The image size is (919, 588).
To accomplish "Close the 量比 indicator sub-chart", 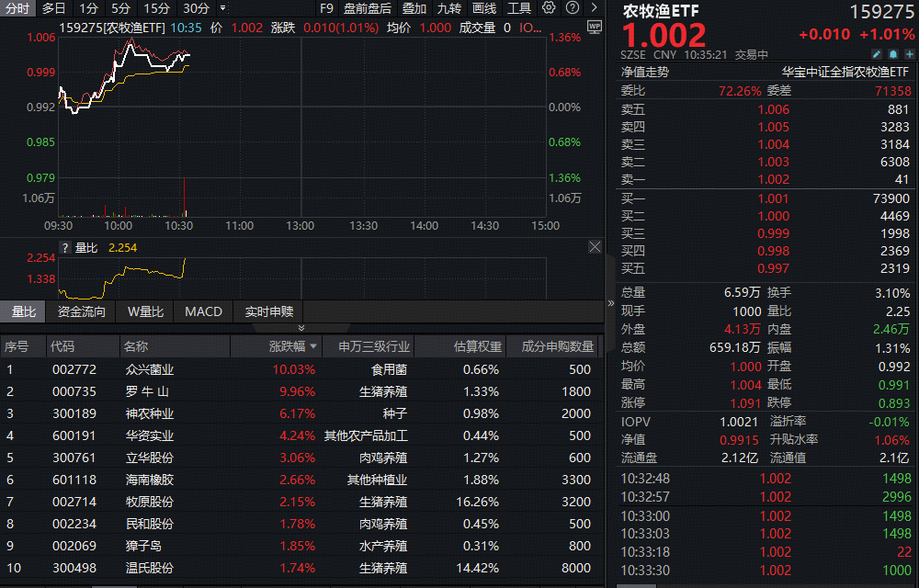I will 595,247.
